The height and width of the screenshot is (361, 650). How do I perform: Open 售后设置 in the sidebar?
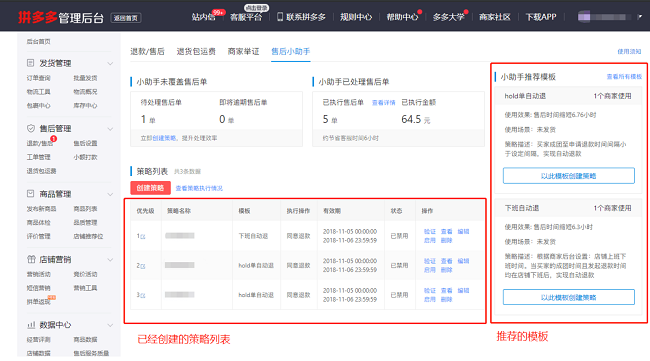point(85,143)
